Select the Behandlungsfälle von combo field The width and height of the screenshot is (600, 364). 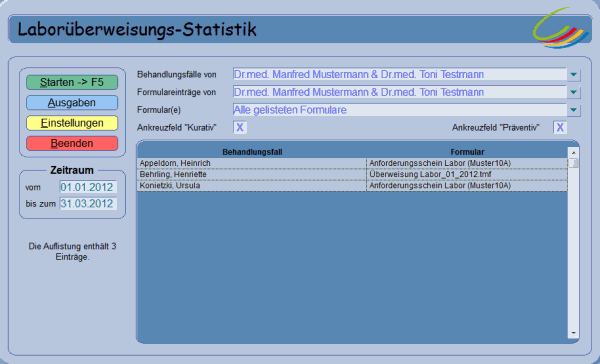click(x=399, y=75)
